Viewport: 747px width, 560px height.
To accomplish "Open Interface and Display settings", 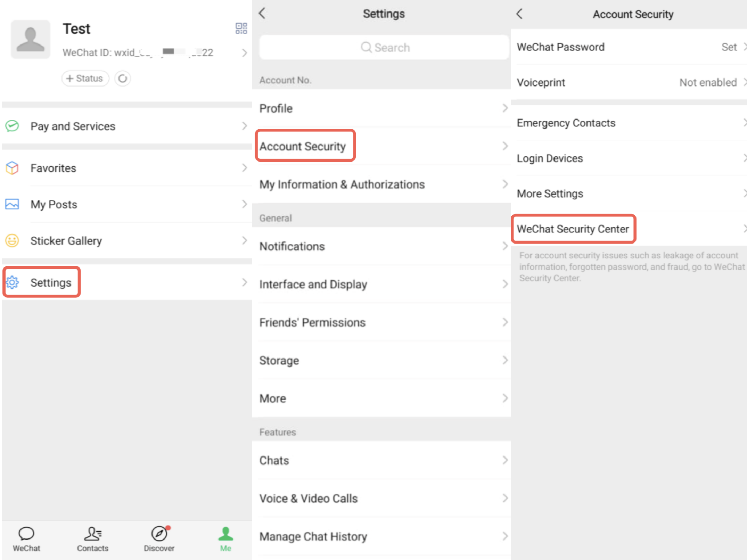I will (382, 284).
